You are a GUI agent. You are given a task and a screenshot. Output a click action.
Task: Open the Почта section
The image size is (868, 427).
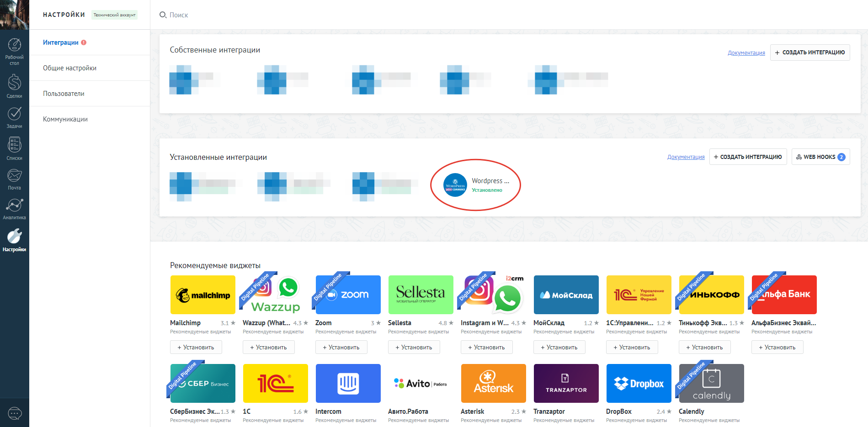[x=14, y=177]
